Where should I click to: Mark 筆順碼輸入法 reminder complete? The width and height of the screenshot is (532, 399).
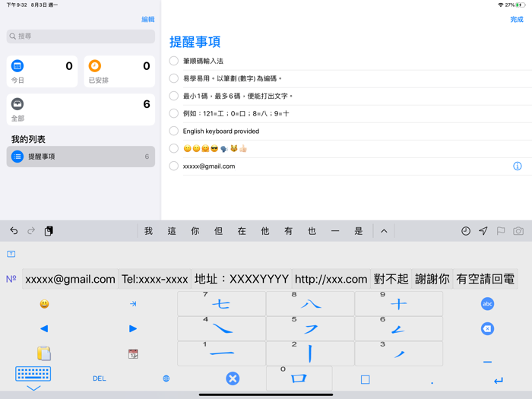coord(174,61)
